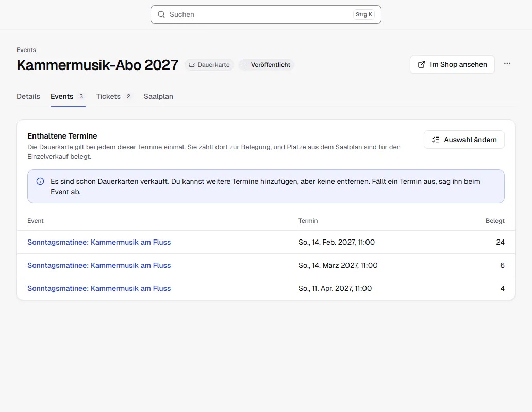Click the ticket icon in Dauerkarte badge
532x412 pixels.
(x=192, y=65)
